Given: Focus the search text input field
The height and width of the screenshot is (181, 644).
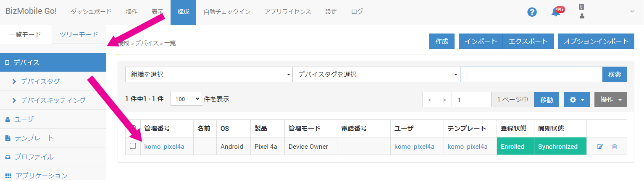Looking at the screenshot, I should click(x=531, y=75).
